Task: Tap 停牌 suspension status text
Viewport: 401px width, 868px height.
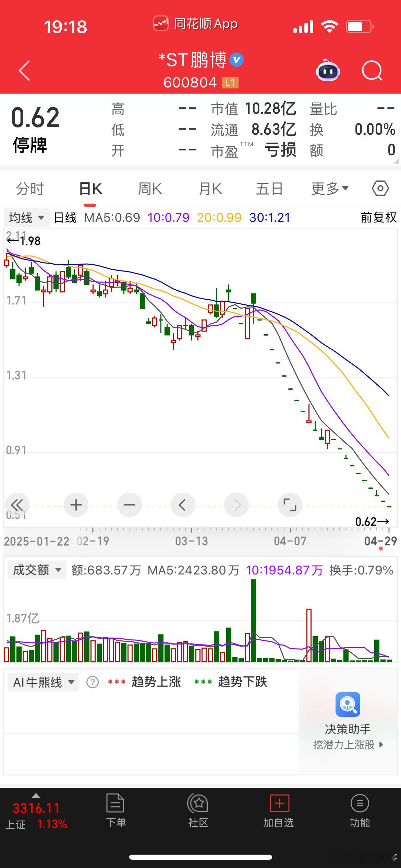Action: point(30,145)
